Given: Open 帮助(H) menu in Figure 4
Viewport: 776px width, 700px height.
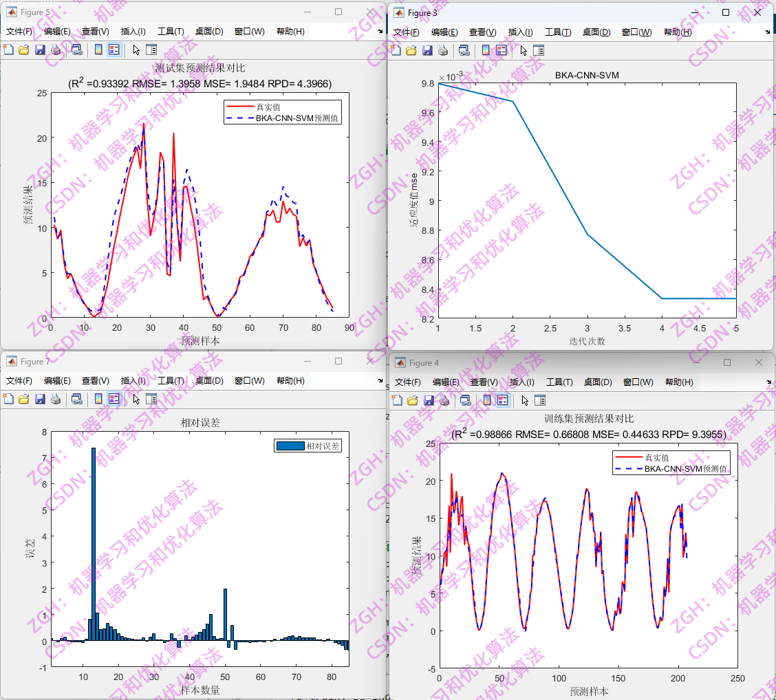Looking at the screenshot, I should (679, 382).
